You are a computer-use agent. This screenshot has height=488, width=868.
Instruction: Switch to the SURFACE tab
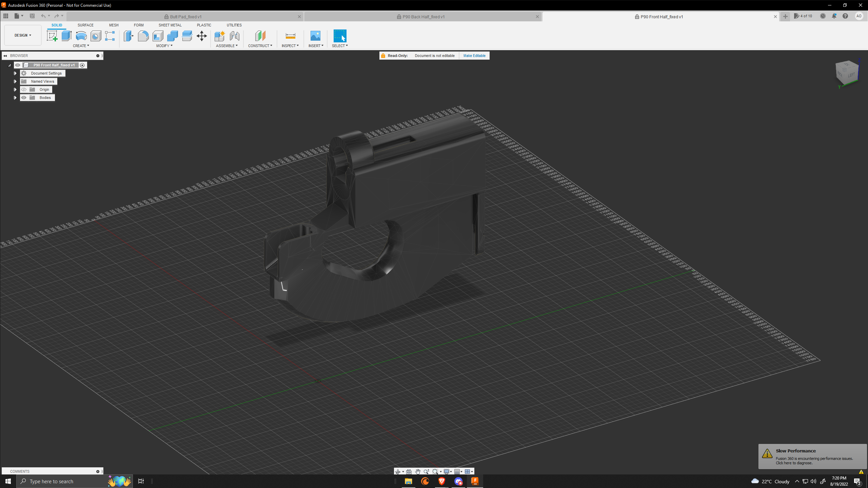[85, 25]
